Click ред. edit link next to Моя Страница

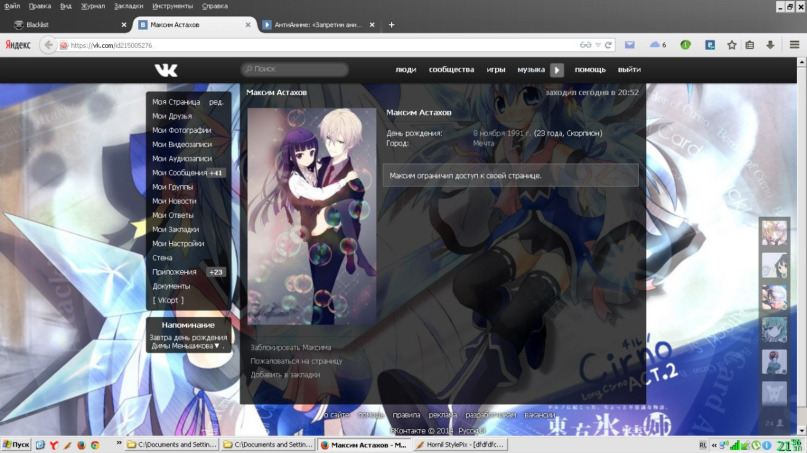point(216,102)
